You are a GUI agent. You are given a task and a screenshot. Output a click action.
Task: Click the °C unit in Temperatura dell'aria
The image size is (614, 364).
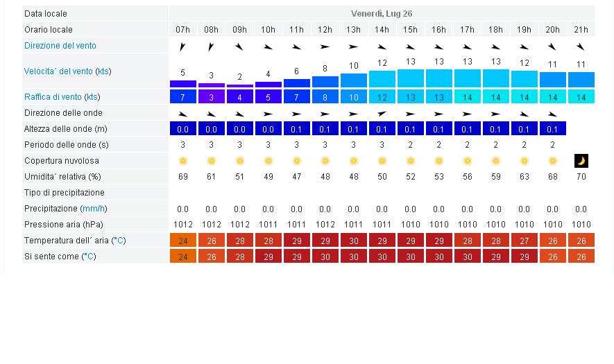tap(119, 241)
